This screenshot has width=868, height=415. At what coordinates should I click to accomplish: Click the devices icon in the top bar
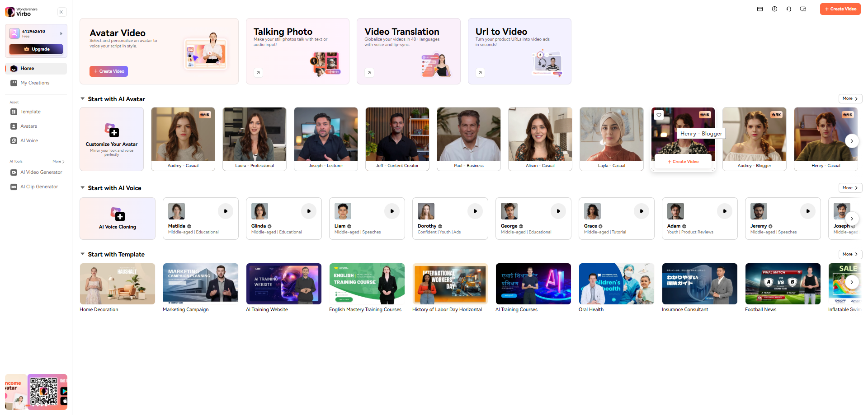click(x=803, y=9)
